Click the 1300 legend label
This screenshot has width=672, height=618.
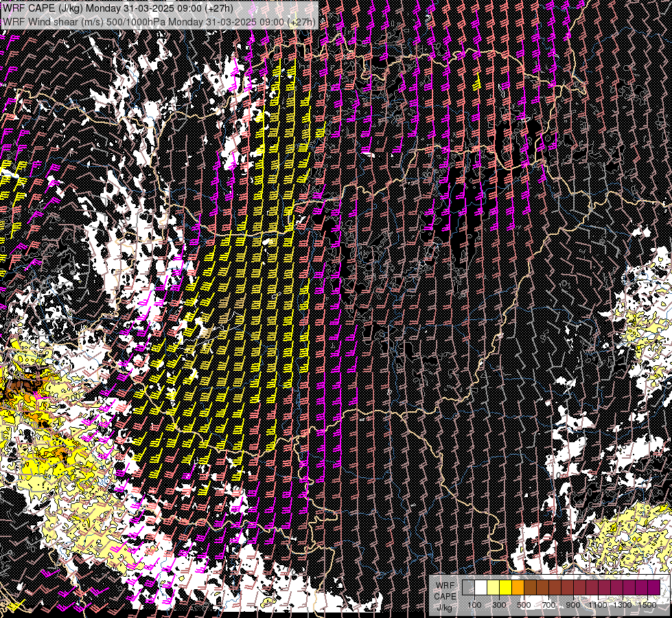click(623, 605)
